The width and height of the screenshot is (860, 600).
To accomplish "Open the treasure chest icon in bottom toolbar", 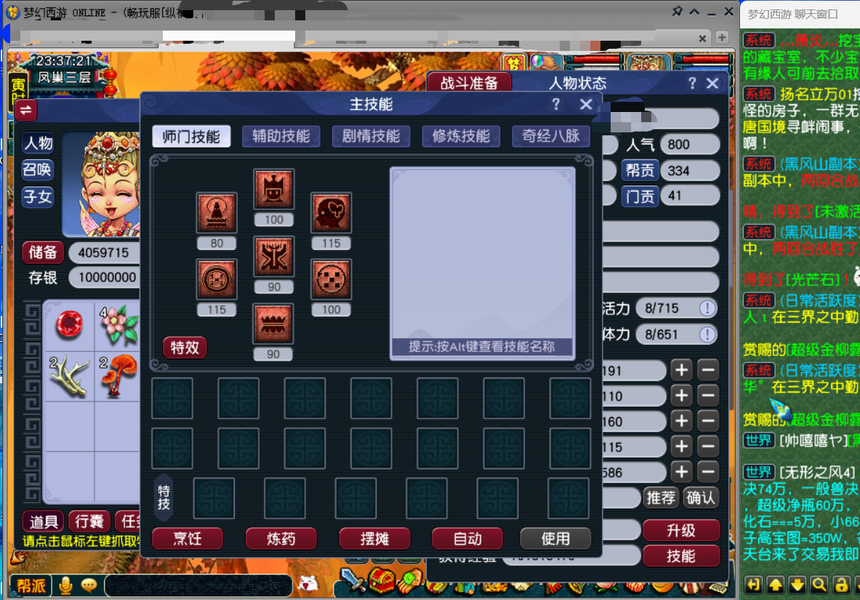I will [x=382, y=581].
